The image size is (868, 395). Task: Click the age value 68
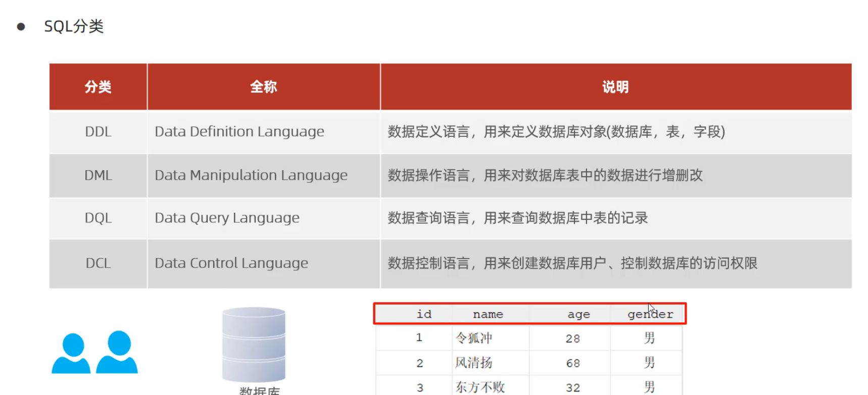point(572,363)
